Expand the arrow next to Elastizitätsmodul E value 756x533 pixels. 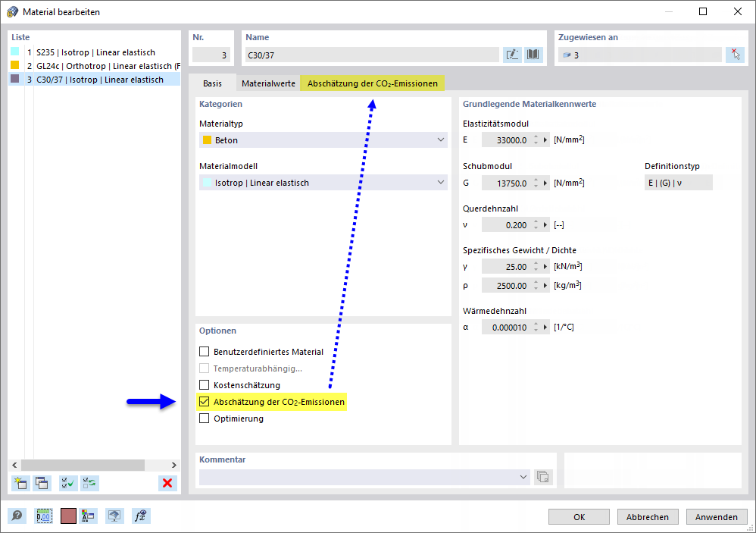point(545,140)
